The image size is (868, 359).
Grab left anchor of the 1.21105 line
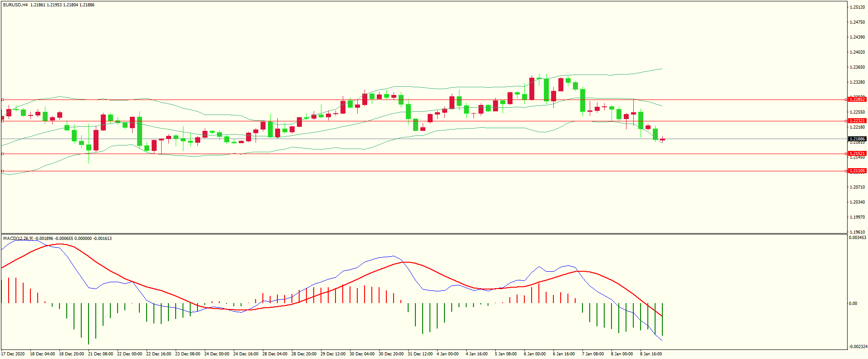pyautogui.click(x=2, y=171)
